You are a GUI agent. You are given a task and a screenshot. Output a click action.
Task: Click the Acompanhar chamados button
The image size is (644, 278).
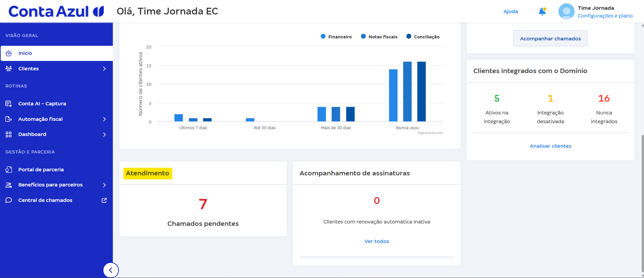tap(550, 38)
